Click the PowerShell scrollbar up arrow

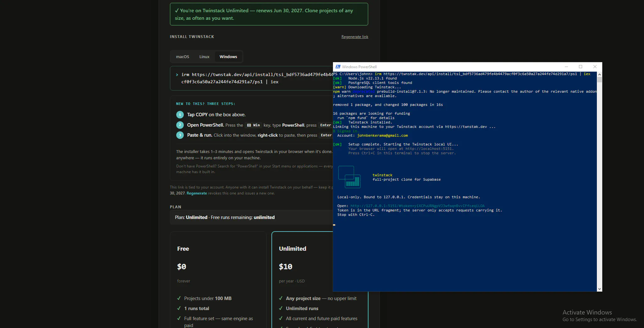(599, 74)
